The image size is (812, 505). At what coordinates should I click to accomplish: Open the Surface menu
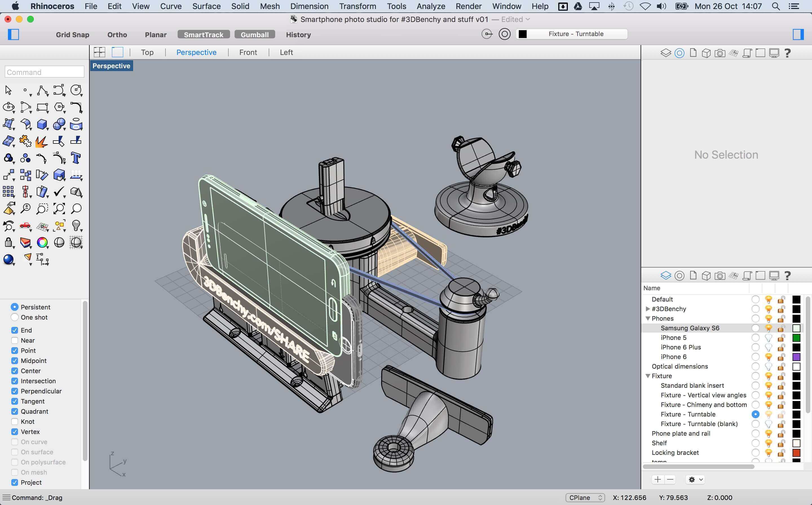coord(206,6)
